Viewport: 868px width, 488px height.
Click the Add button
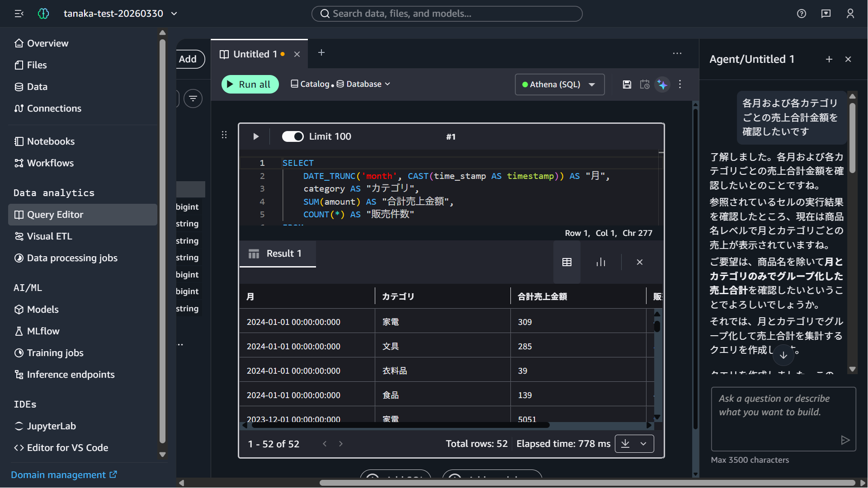pyautogui.click(x=190, y=59)
